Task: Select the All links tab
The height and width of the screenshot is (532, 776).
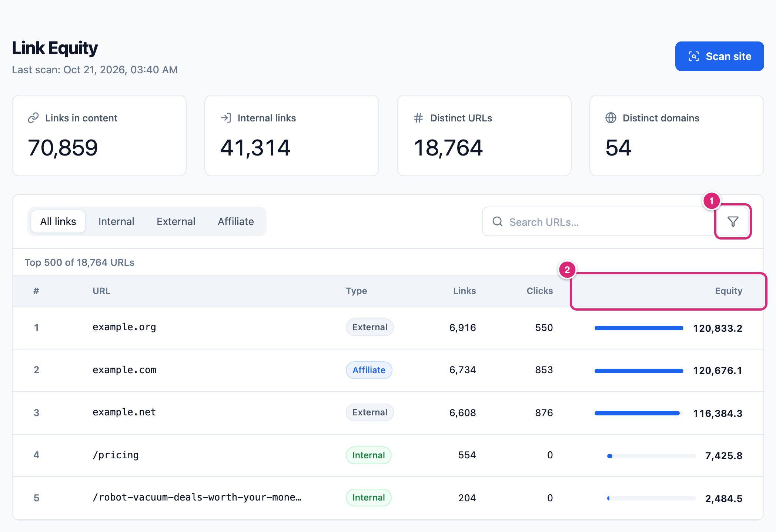Action: (x=58, y=221)
